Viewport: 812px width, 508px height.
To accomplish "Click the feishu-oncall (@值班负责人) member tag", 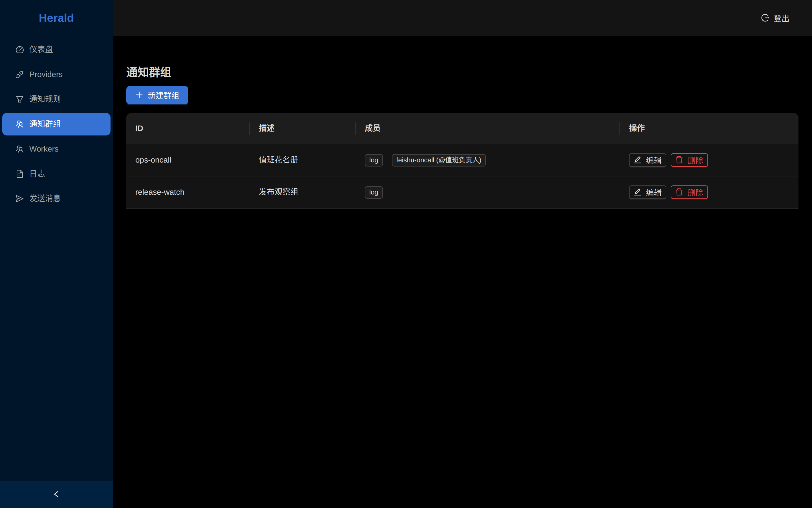I will [x=438, y=160].
